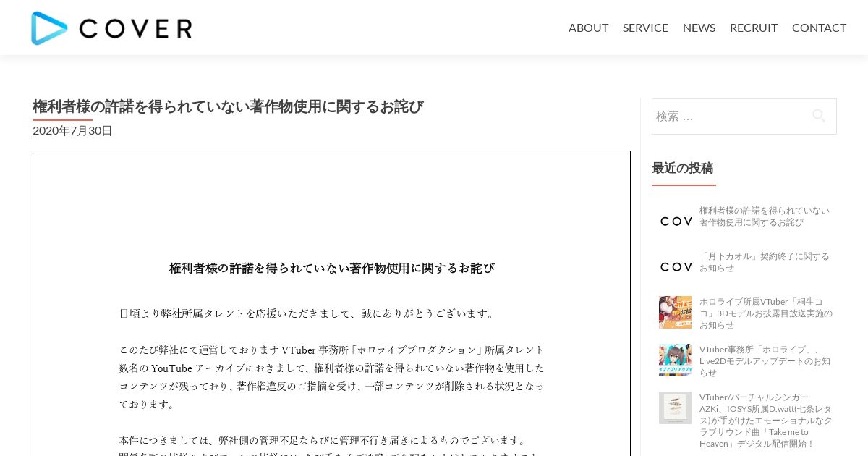Click the COVER logo in the header
This screenshot has height=456, width=868.
(111, 28)
